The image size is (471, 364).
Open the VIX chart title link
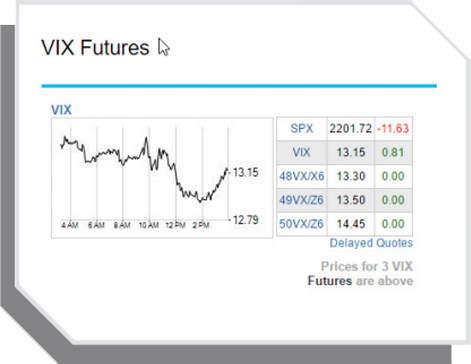click(61, 110)
